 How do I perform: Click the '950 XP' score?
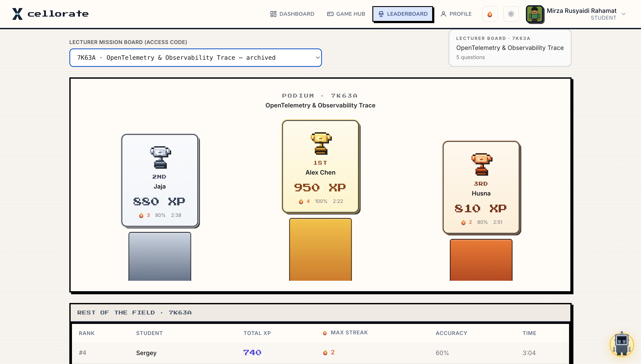320,187
